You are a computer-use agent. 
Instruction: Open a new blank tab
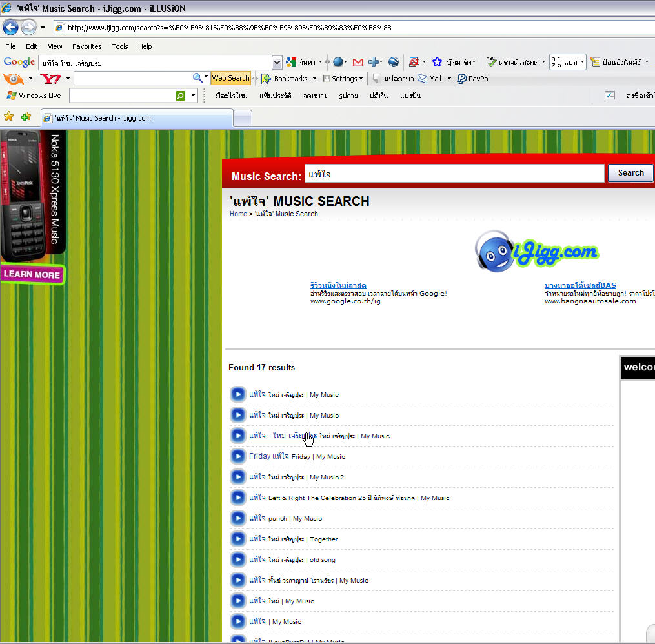coord(242,119)
